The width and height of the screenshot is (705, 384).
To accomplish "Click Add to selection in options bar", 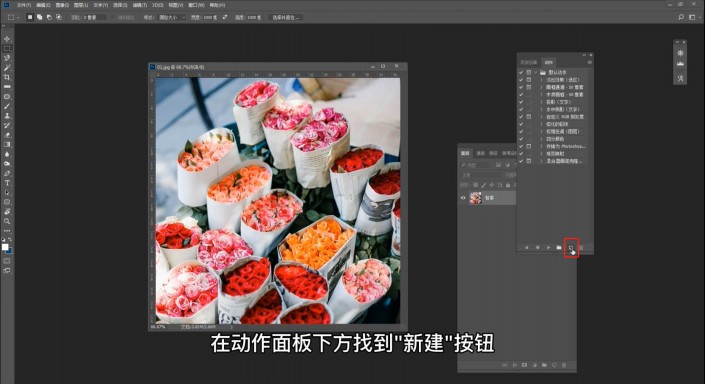I will (40, 17).
